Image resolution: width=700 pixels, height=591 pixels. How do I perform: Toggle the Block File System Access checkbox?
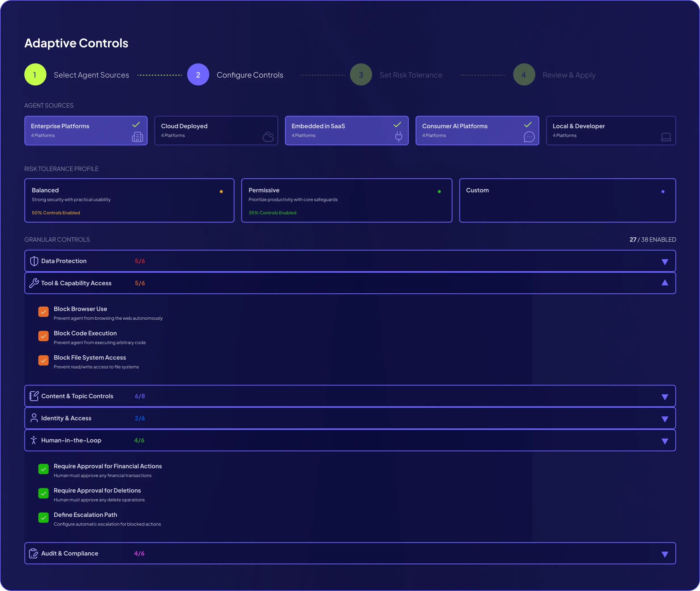coord(43,361)
